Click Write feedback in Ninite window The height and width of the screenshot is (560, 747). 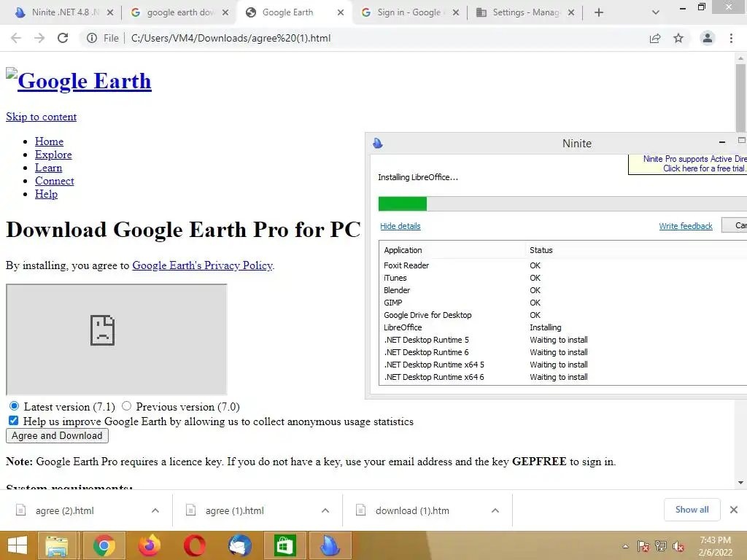[686, 226]
